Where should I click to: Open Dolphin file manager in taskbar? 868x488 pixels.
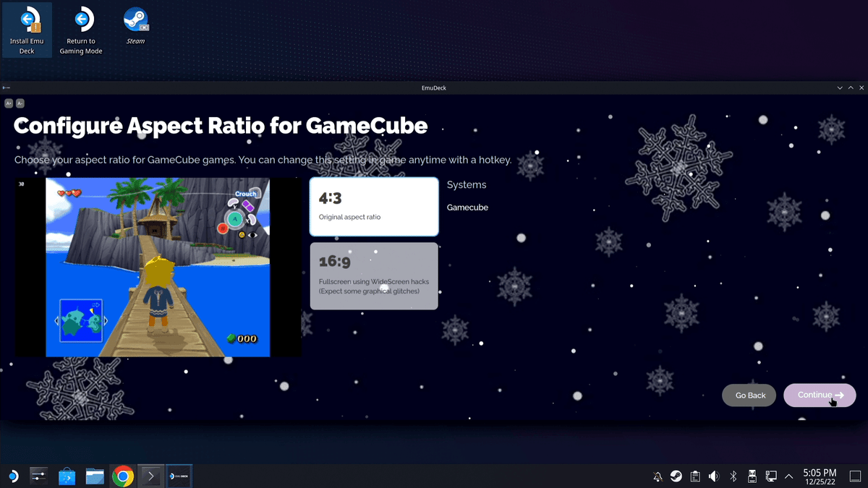[x=95, y=476]
